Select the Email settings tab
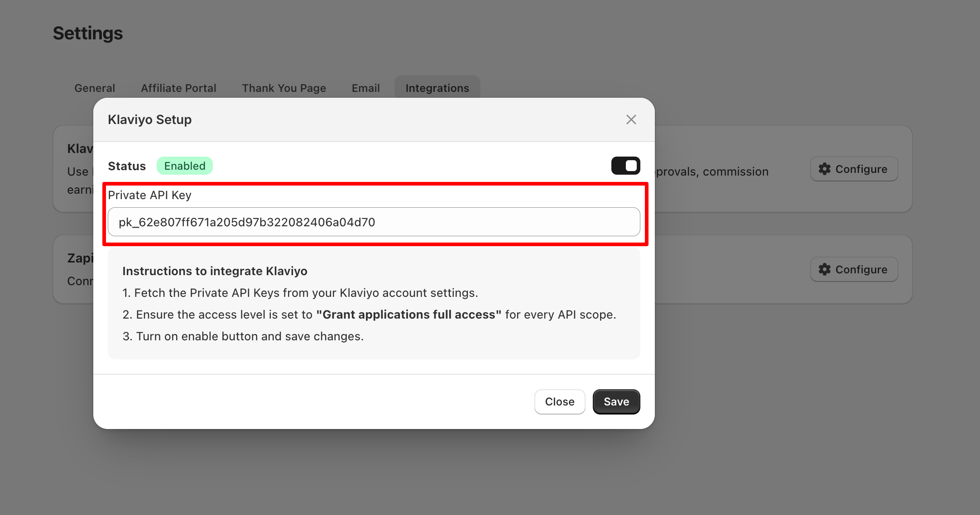 (365, 88)
